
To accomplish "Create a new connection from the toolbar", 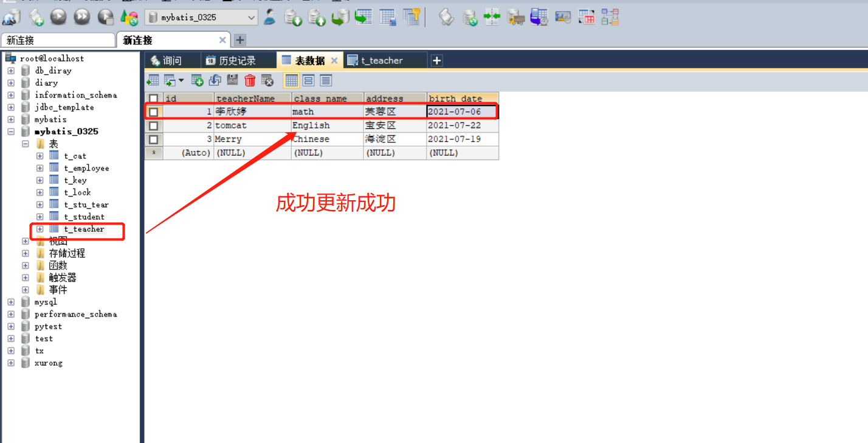I will [x=11, y=17].
